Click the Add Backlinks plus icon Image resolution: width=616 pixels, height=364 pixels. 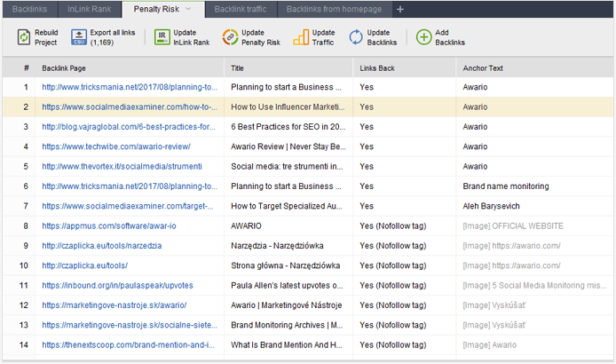(424, 37)
